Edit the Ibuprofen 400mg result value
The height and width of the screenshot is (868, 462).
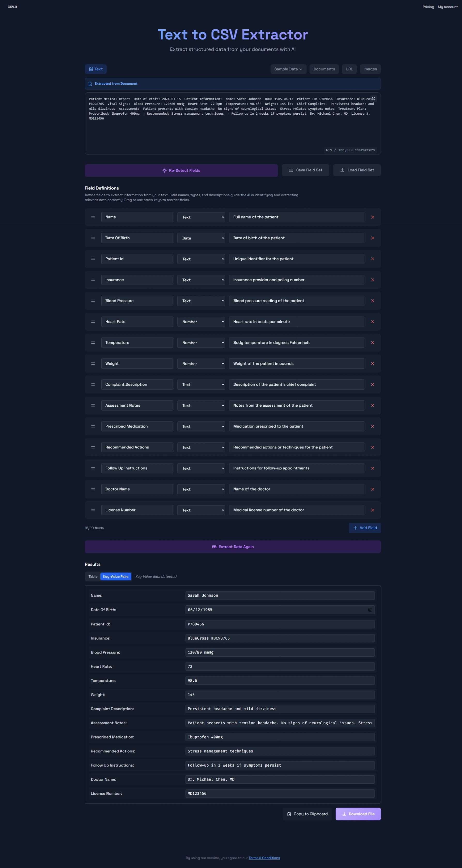[280, 737]
